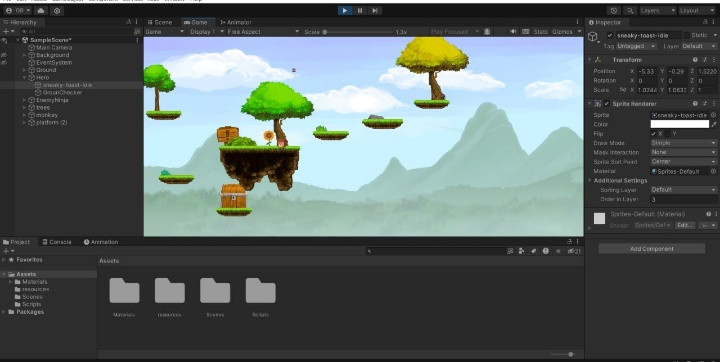The height and width of the screenshot is (362, 720).
Task: Open the Materials folder thumbnail
Action: pos(124,291)
